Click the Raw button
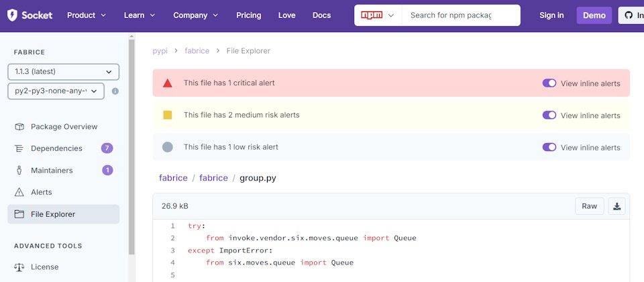Screen dimensions: 644x282 point(590,206)
